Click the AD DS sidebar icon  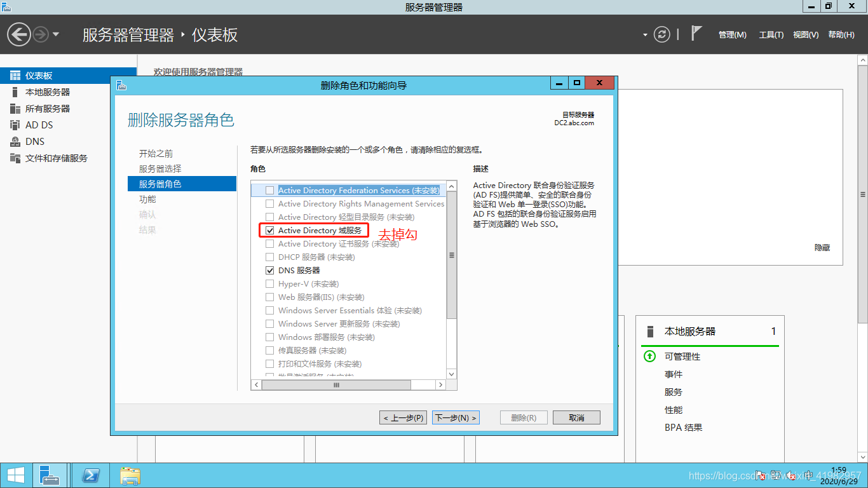pyautogui.click(x=15, y=125)
